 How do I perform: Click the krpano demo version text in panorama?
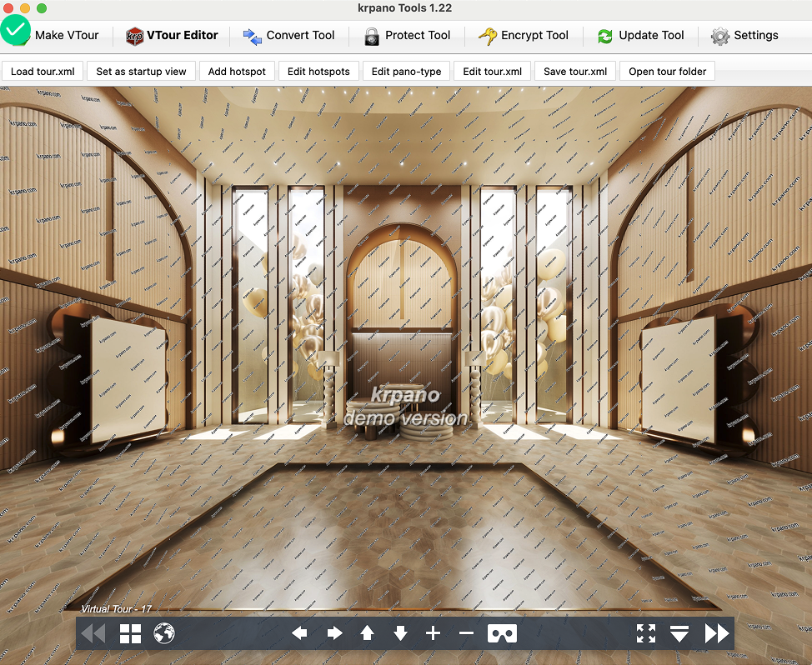405,407
